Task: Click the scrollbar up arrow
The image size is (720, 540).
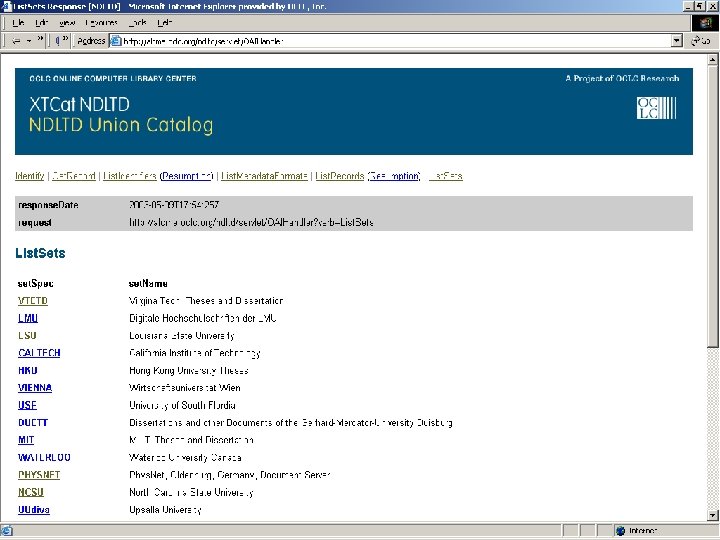Action: 713,59
